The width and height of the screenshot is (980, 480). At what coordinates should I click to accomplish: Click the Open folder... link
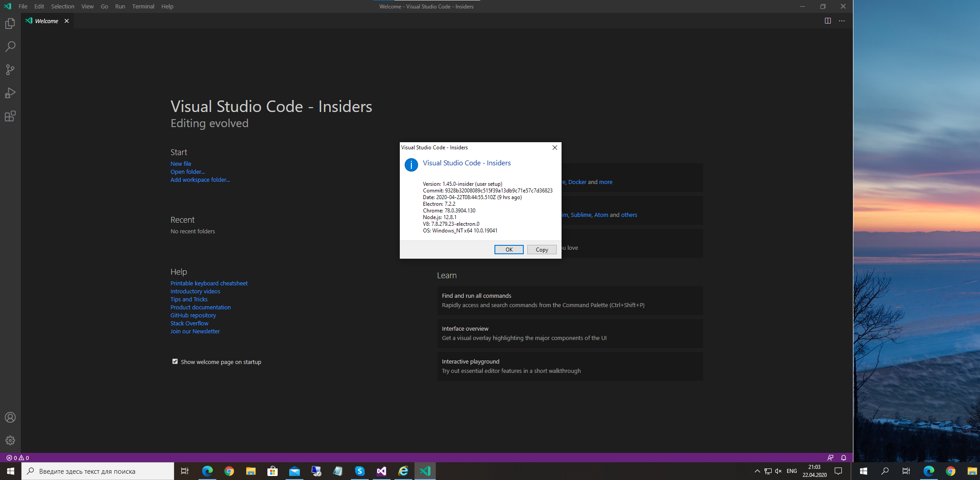[187, 172]
